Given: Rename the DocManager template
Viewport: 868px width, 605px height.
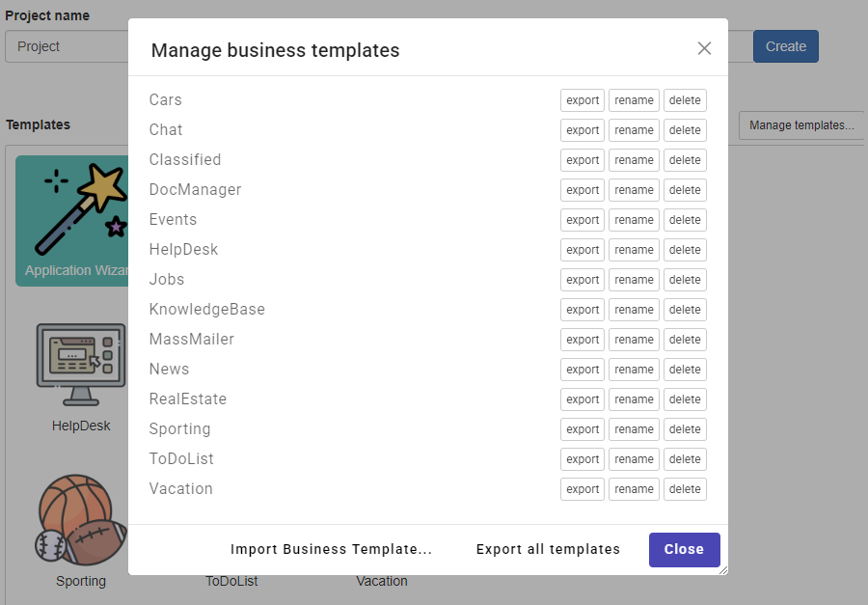Looking at the screenshot, I should click(x=634, y=190).
